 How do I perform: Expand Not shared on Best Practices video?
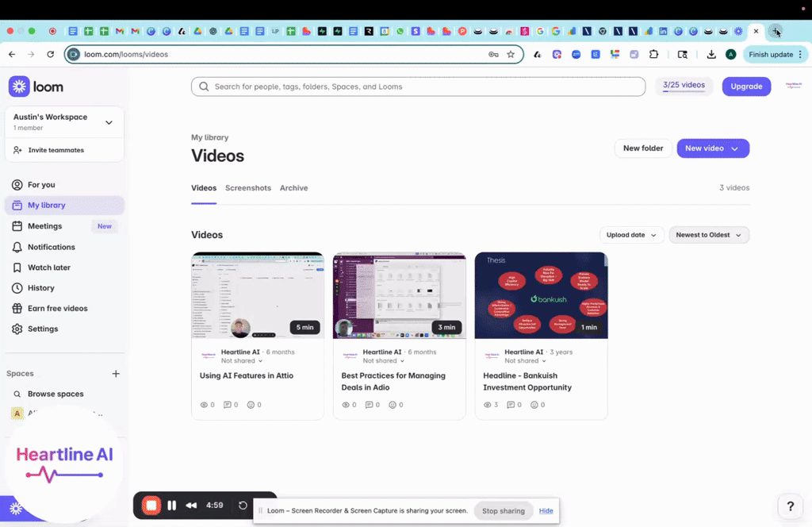tap(384, 360)
